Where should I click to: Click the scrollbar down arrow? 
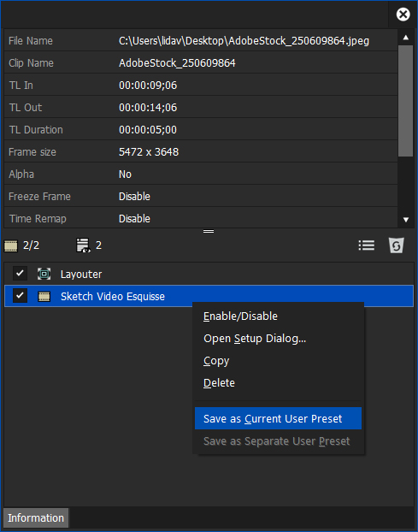pos(405,220)
